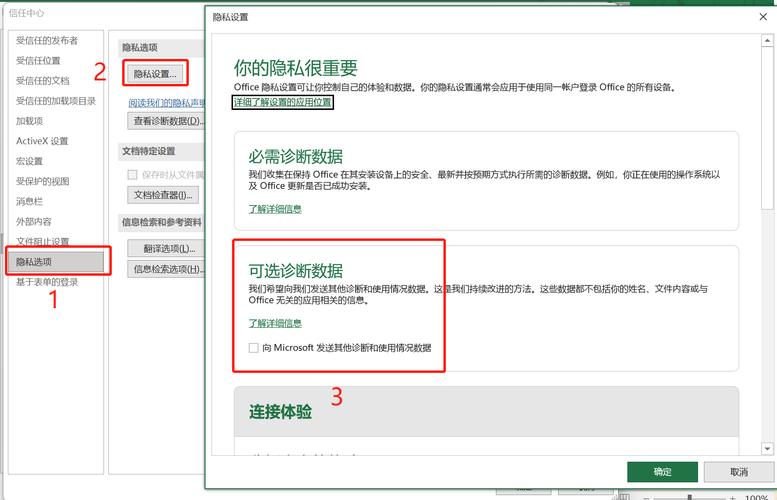Close the 隐私设置 dialog
This screenshot has height=500, width=777.
[763, 17]
